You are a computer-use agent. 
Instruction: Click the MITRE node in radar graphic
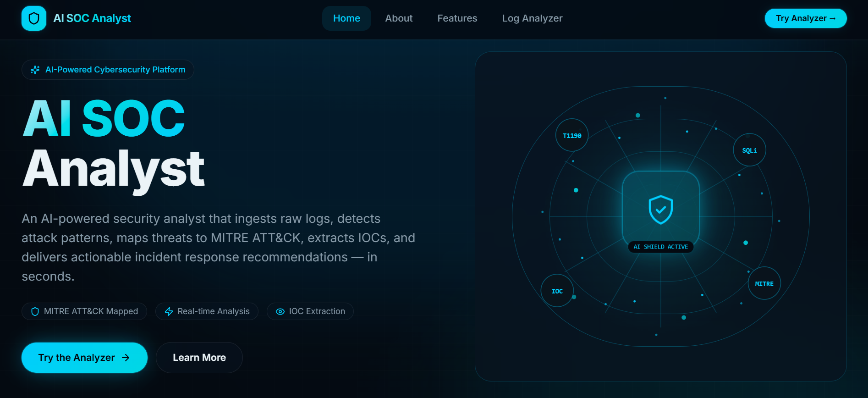coord(764,283)
